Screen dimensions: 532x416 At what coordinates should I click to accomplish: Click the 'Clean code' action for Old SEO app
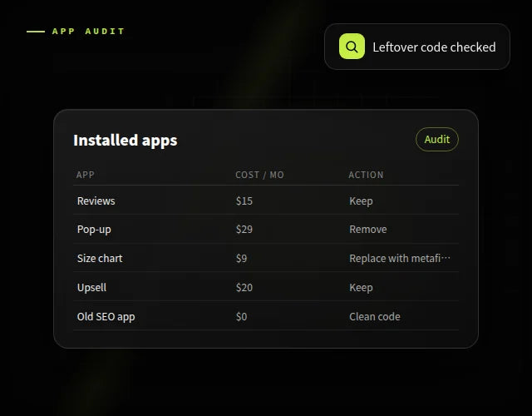coord(375,317)
